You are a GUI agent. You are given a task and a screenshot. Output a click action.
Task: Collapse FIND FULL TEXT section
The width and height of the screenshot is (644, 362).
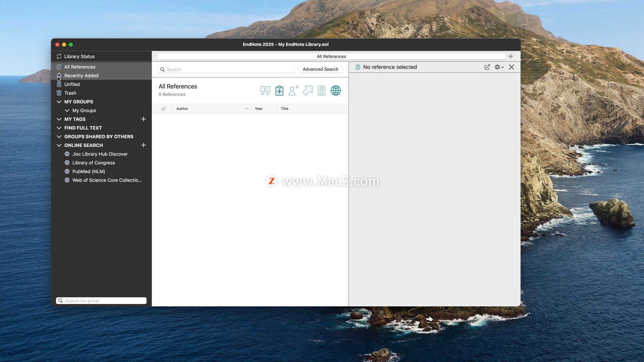click(x=59, y=128)
